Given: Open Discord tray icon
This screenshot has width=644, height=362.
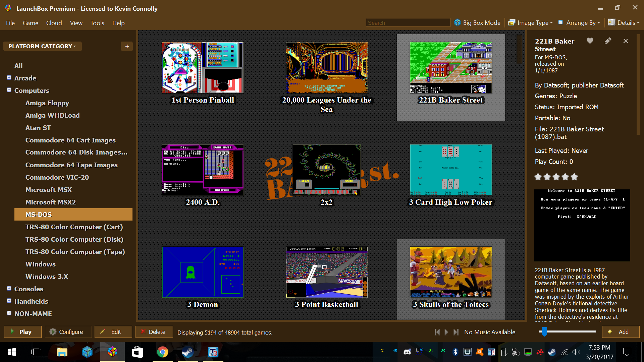Looking at the screenshot, I should [407, 352].
